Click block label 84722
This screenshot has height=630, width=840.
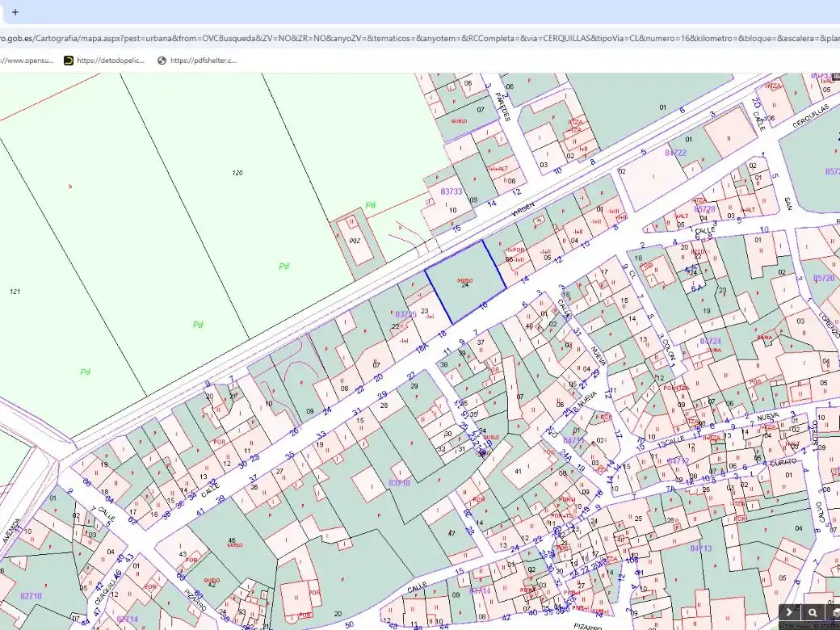coord(675,153)
